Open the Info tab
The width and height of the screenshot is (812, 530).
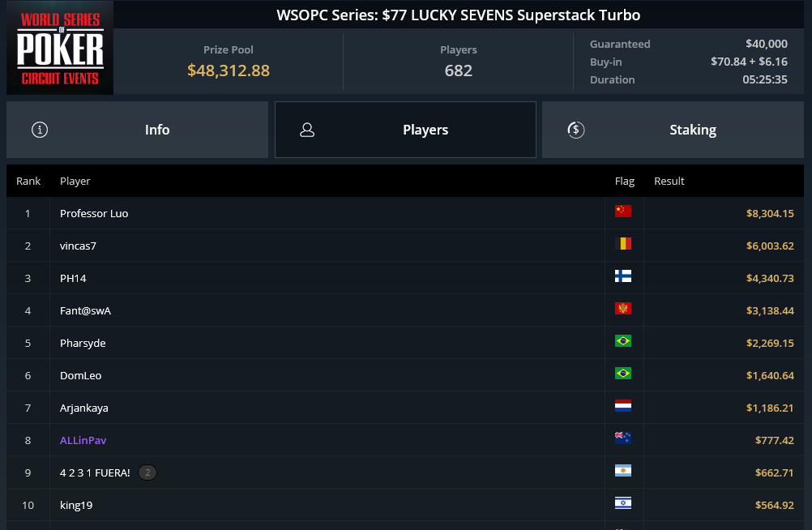point(137,130)
